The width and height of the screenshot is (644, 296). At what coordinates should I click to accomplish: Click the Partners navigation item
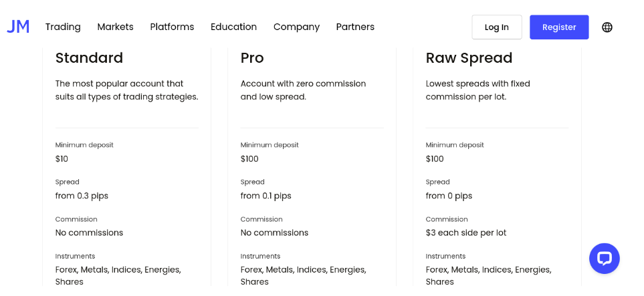coord(355,27)
